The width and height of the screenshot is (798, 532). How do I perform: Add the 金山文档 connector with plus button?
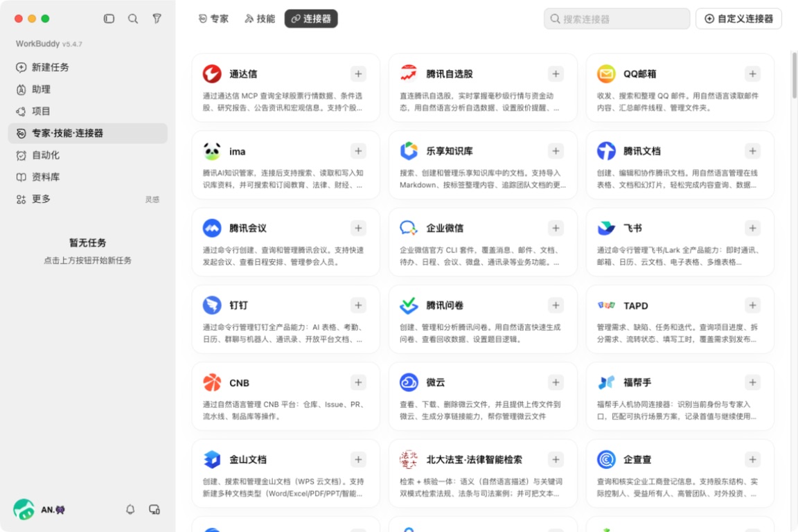pyautogui.click(x=358, y=460)
